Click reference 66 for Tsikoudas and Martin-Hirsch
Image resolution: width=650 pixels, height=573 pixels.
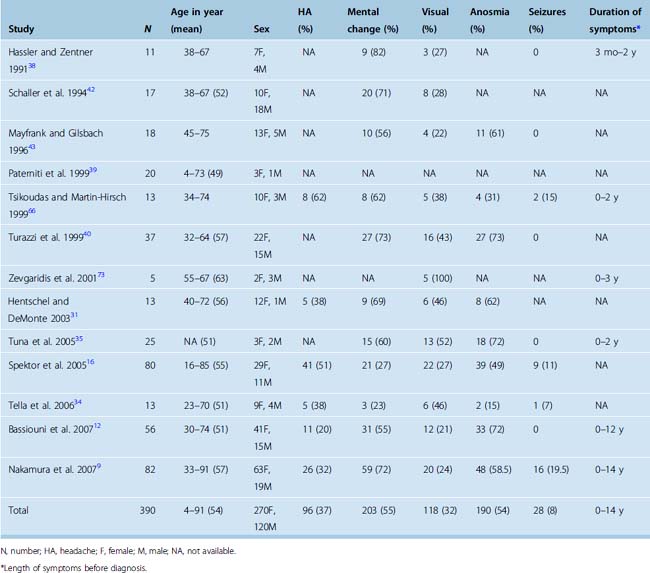(x=32, y=207)
